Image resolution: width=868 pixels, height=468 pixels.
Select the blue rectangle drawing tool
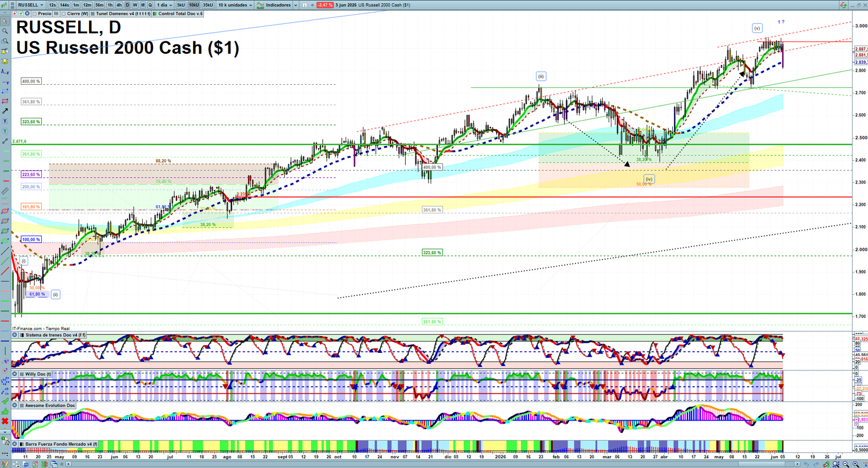coord(5,91)
